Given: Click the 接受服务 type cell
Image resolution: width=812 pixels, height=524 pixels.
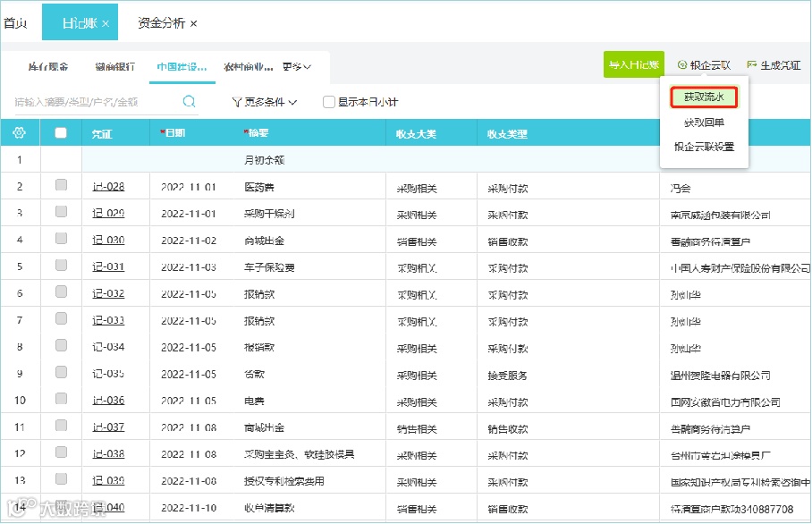Looking at the screenshot, I should point(508,376).
